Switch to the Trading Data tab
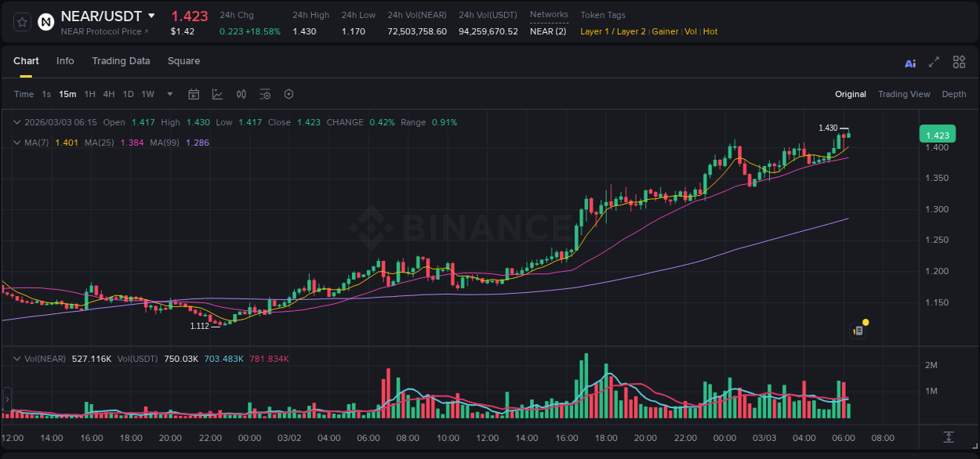Screen dimensions: 980x459 tap(121, 61)
